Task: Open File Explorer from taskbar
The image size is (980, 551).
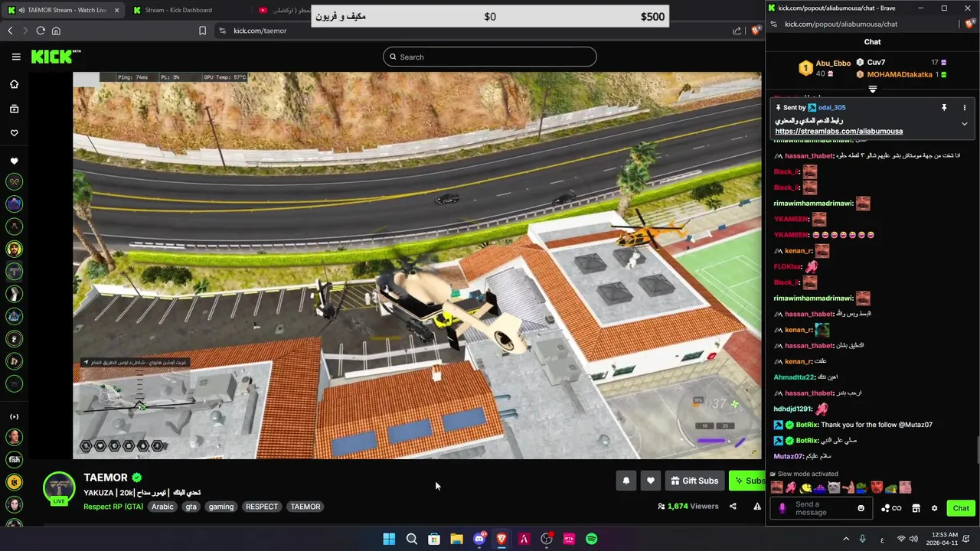Action: coord(456,539)
